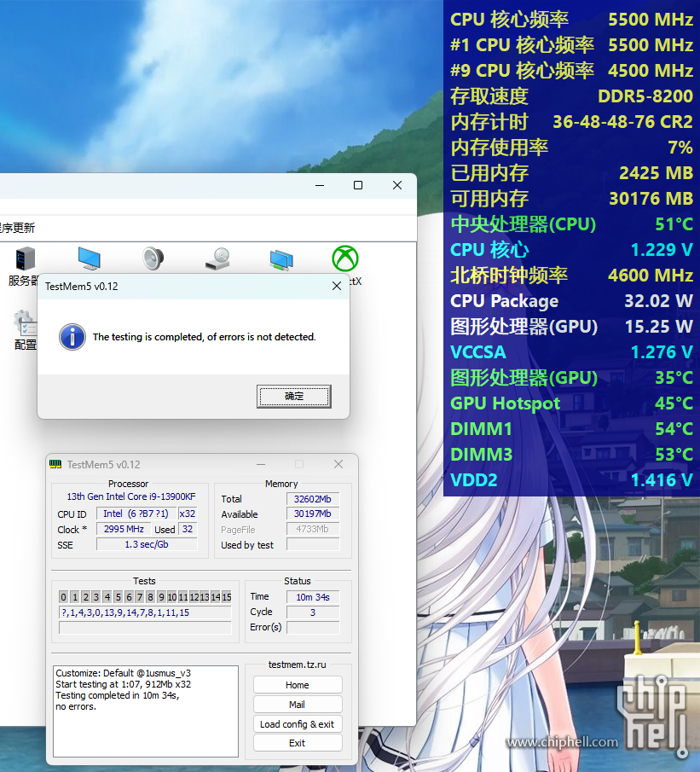This screenshot has height=772, width=700.
Task: Click the 已用内存 2425 MB reading
Action: point(571,173)
